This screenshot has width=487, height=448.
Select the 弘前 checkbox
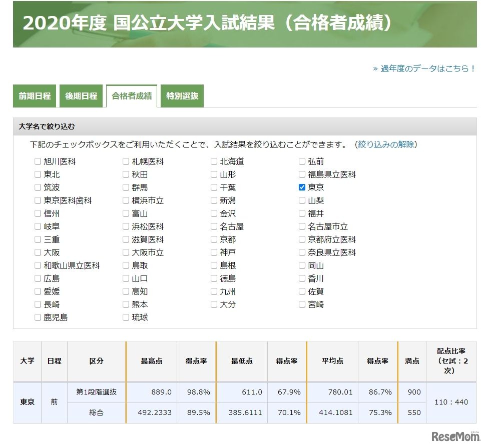(301, 161)
